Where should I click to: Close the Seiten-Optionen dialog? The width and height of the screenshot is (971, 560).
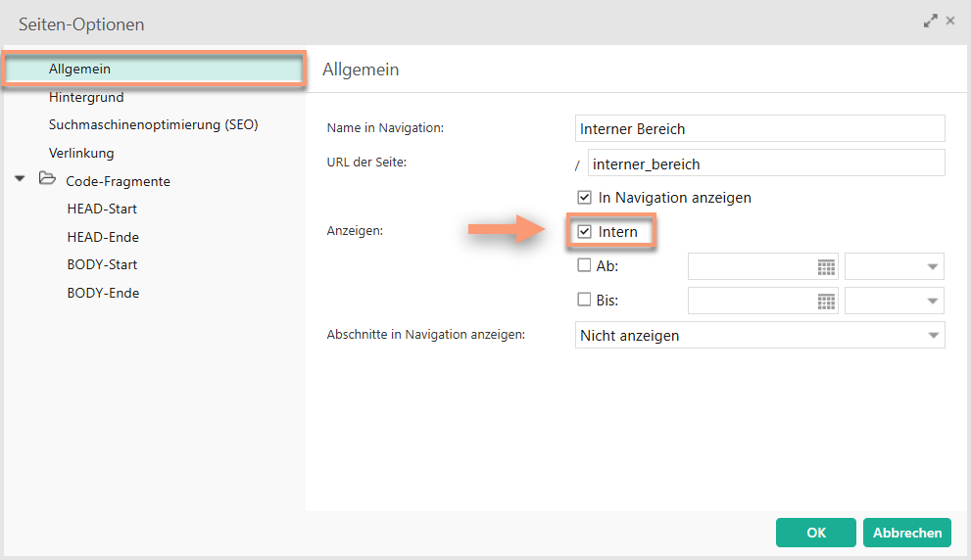950,21
